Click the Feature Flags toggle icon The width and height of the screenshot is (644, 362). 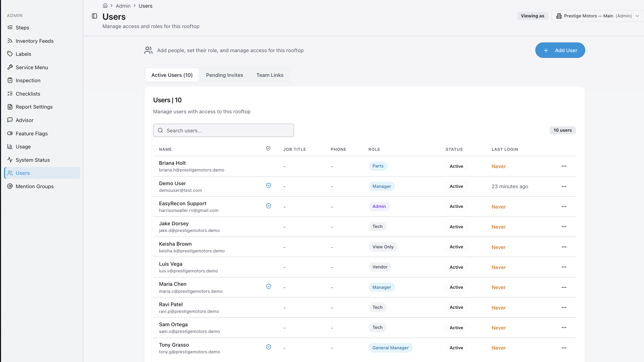tap(10, 133)
